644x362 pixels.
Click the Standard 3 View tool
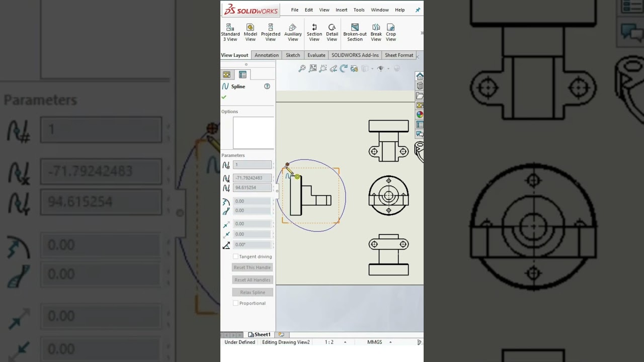[230, 32]
